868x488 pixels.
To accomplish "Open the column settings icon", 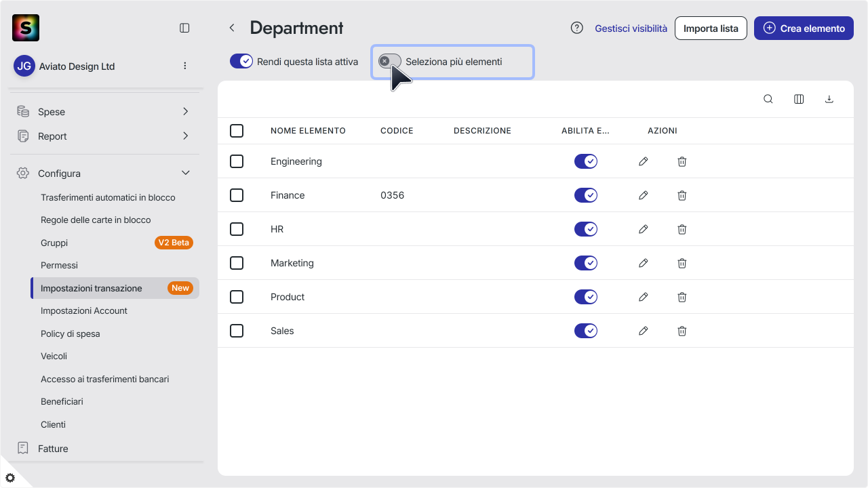I will tap(799, 99).
